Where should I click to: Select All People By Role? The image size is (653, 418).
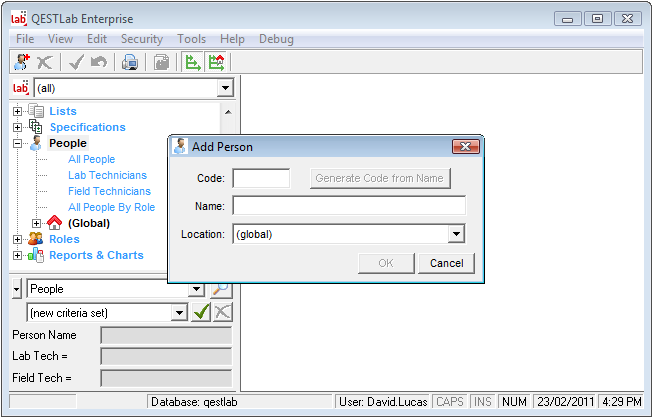click(x=112, y=207)
